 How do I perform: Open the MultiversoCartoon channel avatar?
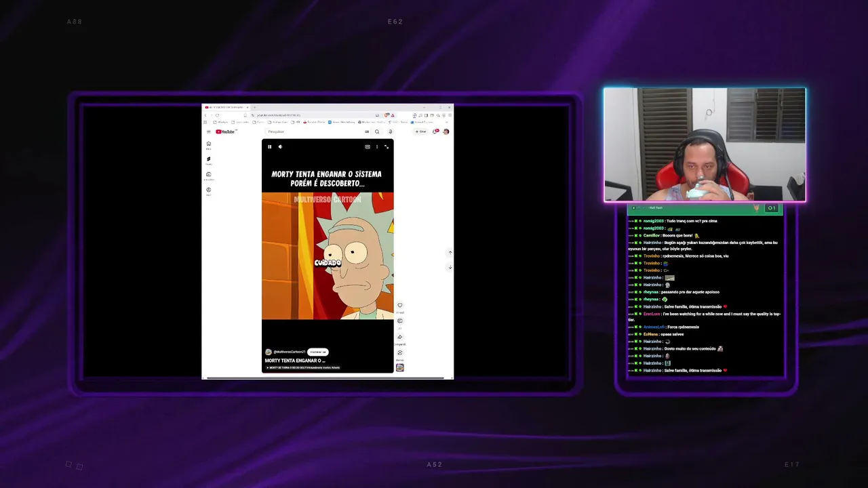coord(269,352)
